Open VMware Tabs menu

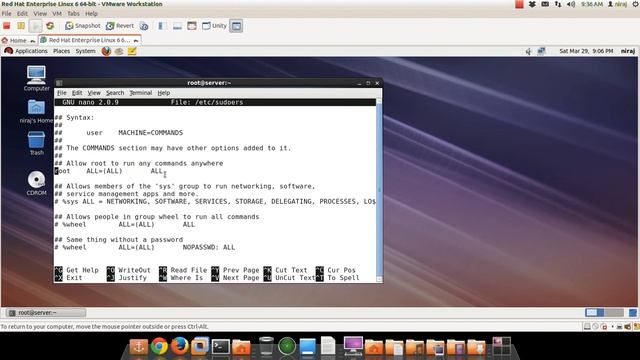pos(73,13)
